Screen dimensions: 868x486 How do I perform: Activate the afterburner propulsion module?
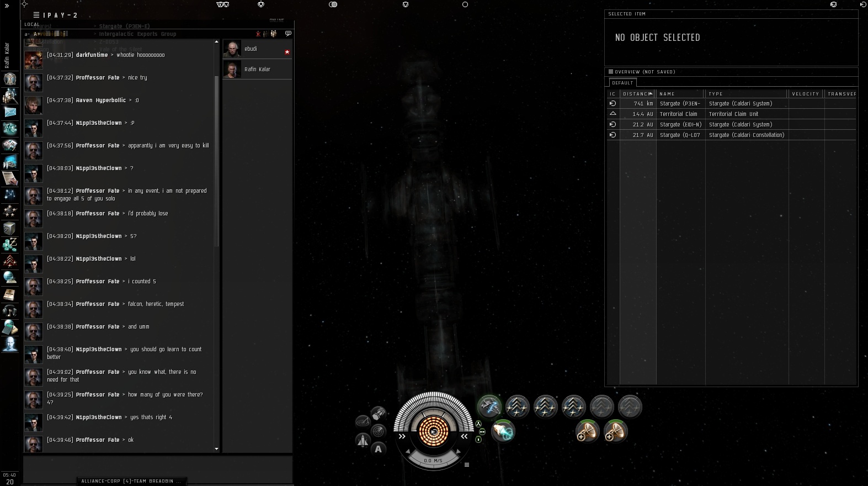click(x=503, y=431)
